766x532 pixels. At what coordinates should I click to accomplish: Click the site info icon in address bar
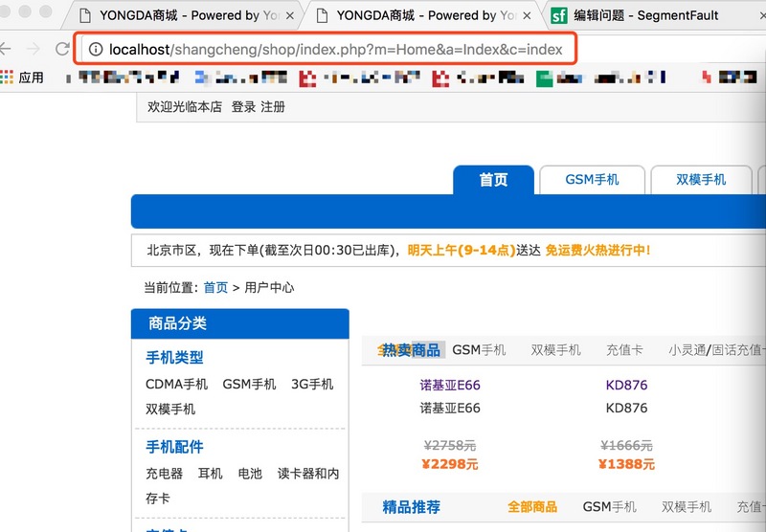[96, 50]
